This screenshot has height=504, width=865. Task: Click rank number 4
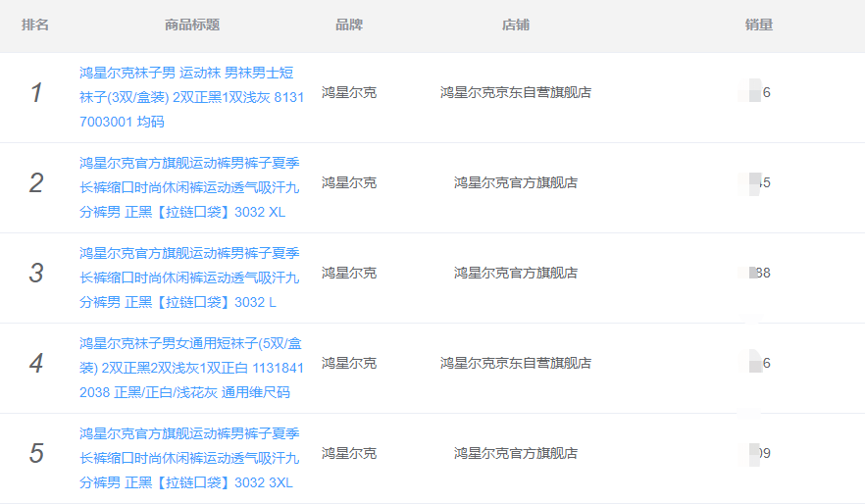point(36,364)
